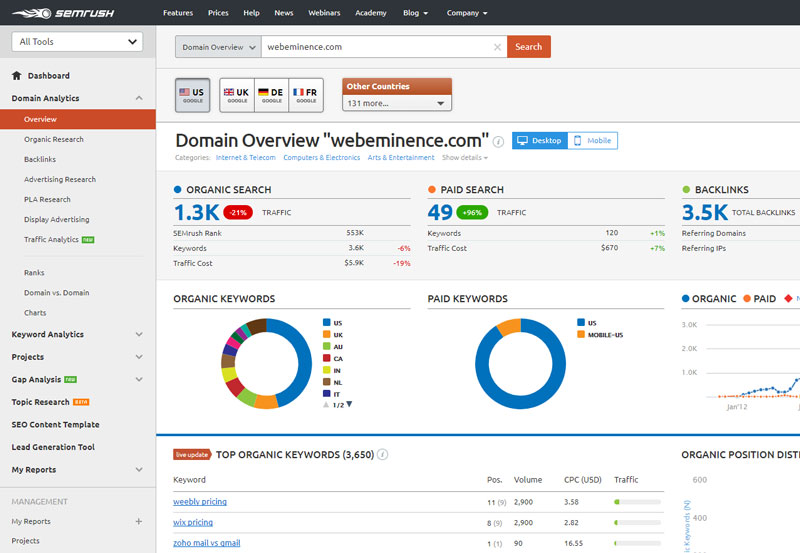Open Computers & Electronics category link
The height and width of the screenshot is (553, 800).
coord(321,158)
